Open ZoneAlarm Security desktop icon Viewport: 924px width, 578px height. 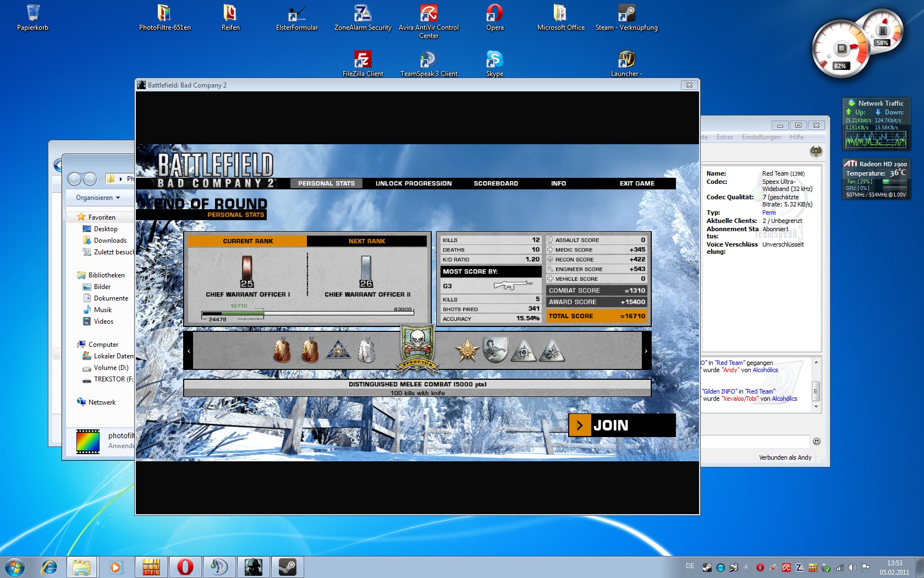click(x=362, y=17)
